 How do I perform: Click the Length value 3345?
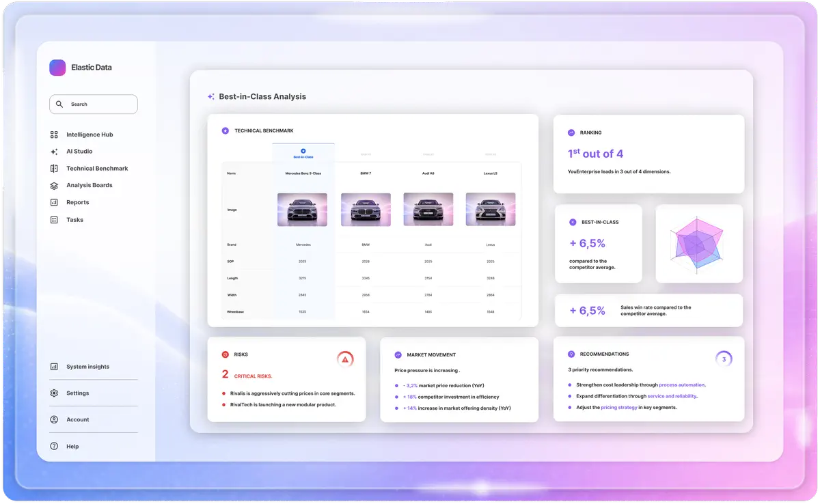pyautogui.click(x=366, y=278)
